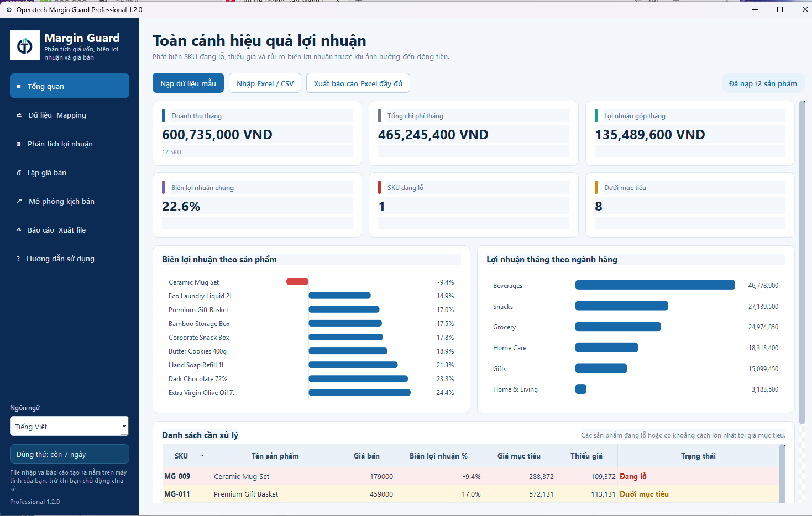Click the 600,735,000 VND revenue value
The height and width of the screenshot is (516, 812).
click(217, 135)
